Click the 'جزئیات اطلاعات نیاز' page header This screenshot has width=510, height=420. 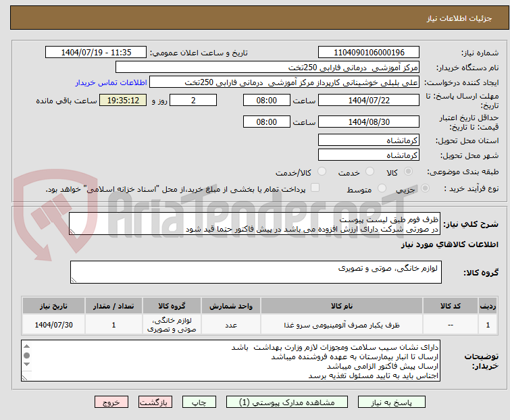click(x=459, y=18)
